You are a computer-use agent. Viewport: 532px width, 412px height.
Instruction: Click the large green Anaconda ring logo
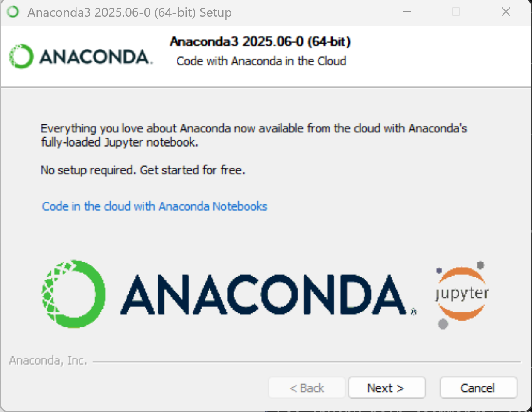(73, 294)
